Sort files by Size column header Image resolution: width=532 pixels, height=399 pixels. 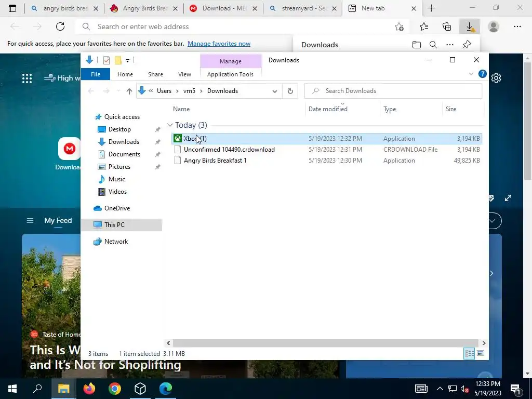click(x=451, y=109)
